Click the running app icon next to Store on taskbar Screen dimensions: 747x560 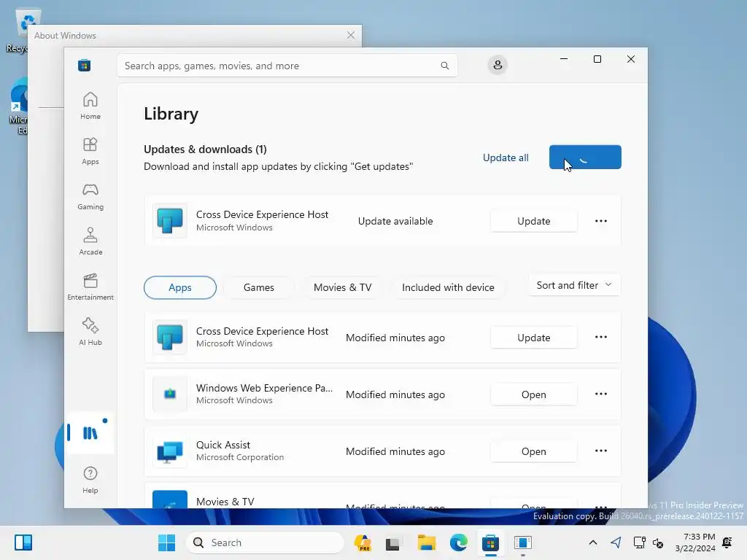coord(522,542)
